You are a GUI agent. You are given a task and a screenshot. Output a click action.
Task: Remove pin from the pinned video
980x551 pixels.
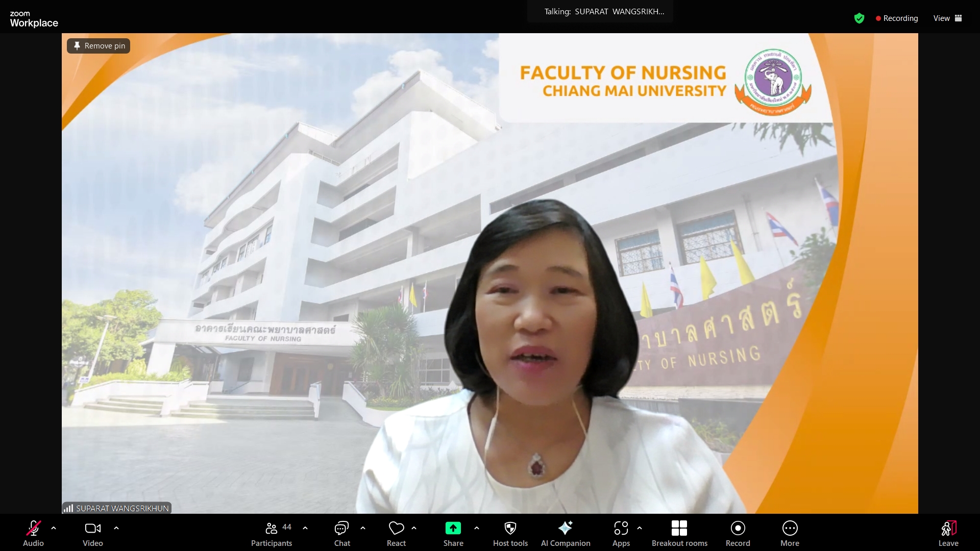click(x=99, y=46)
